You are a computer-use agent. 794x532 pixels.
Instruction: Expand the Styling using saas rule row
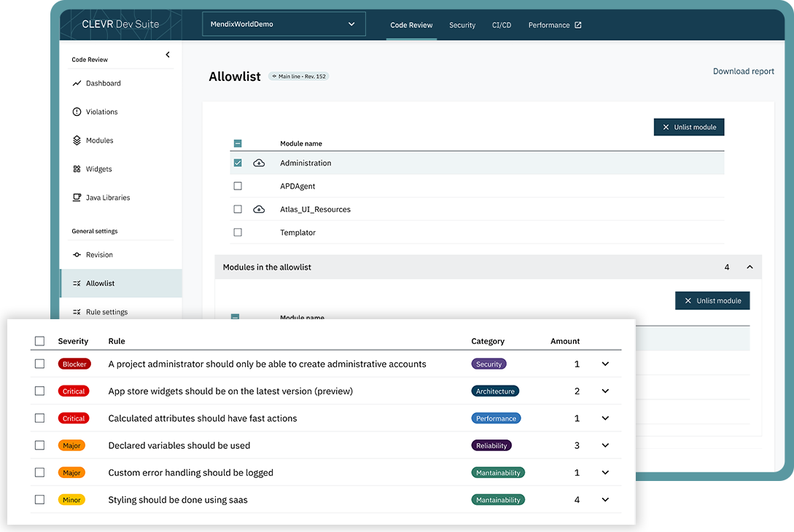[605, 500]
